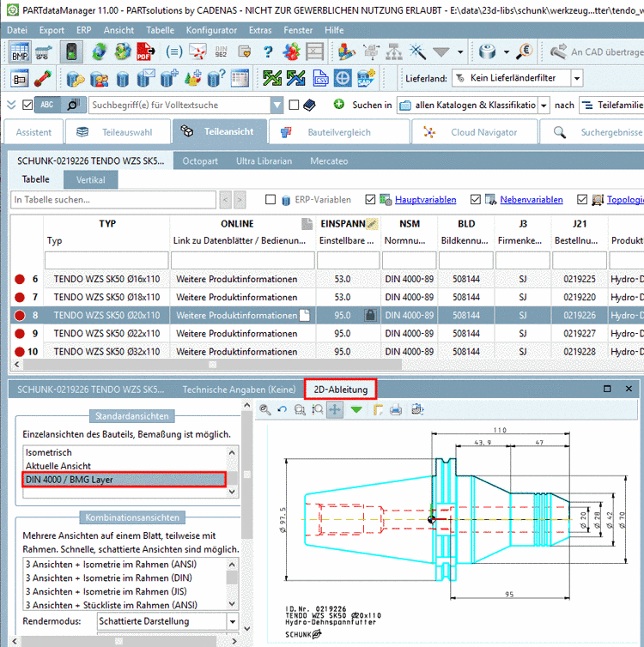Uncheck the Nebenvariablen checkbox
The width and height of the screenshot is (644, 647).
click(x=477, y=200)
